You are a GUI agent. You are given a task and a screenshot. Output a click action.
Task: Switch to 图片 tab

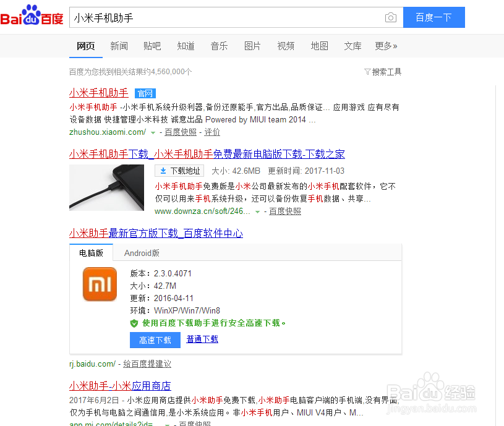pyautogui.click(x=252, y=46)
